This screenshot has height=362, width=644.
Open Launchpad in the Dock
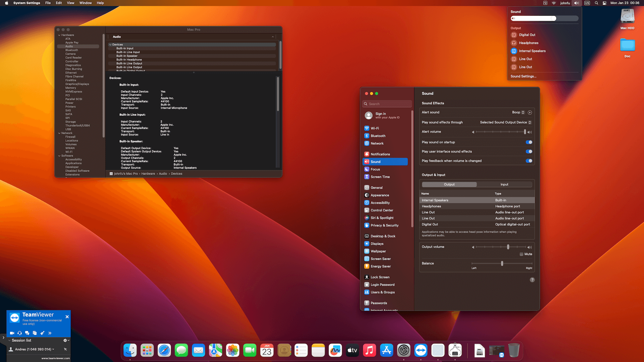pyautogui.click(x=147, y=351)
